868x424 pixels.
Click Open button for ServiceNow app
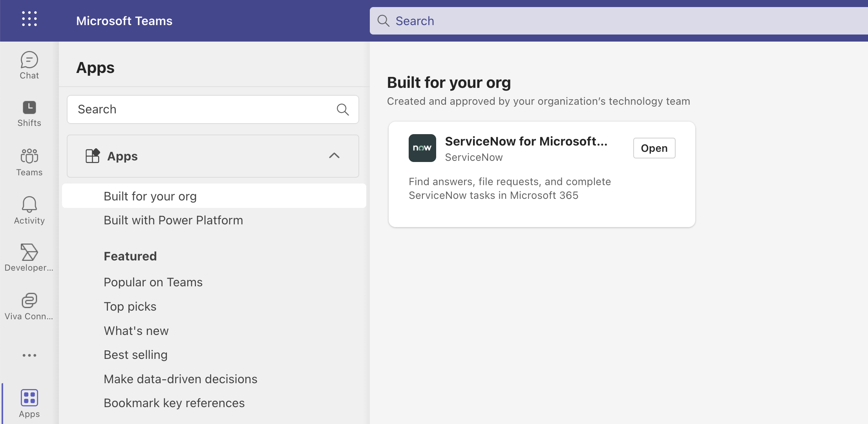click(x=654, y=148)
